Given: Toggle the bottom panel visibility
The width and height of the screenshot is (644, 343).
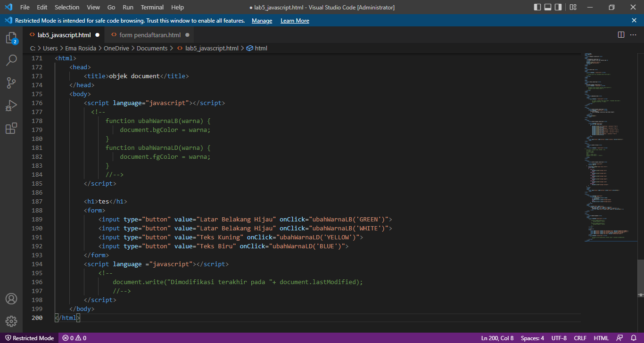Looking at the screenshot, I should (x=548, y=7).
